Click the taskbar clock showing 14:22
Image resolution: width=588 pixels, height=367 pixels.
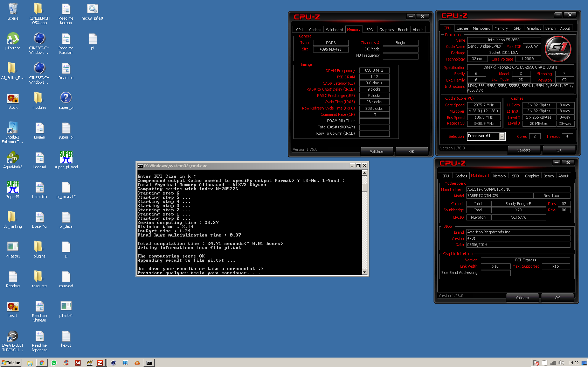(574, 363)
